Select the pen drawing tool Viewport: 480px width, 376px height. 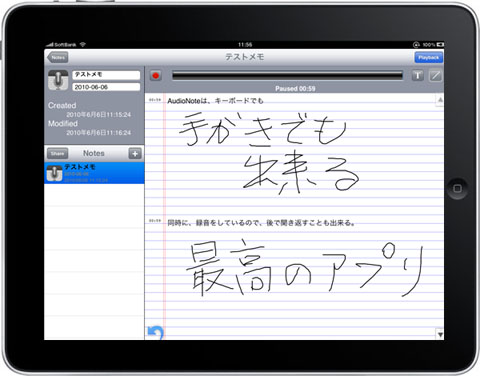coord(435,76)
